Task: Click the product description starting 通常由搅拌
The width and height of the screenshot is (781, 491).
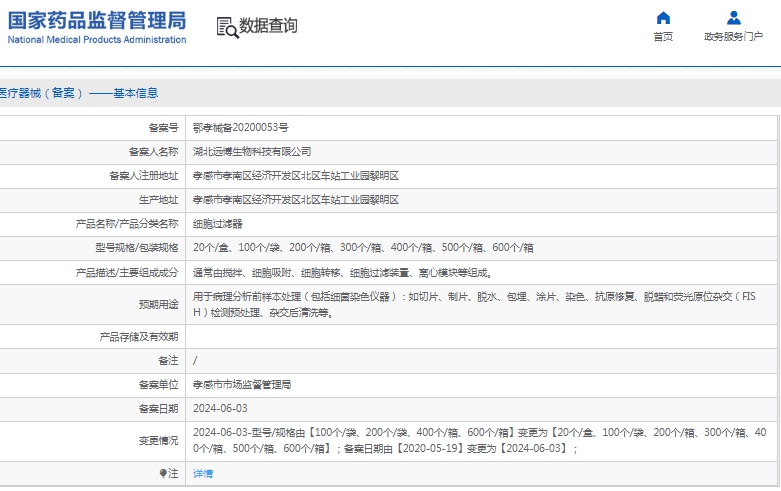Action: tap(343, 273)
